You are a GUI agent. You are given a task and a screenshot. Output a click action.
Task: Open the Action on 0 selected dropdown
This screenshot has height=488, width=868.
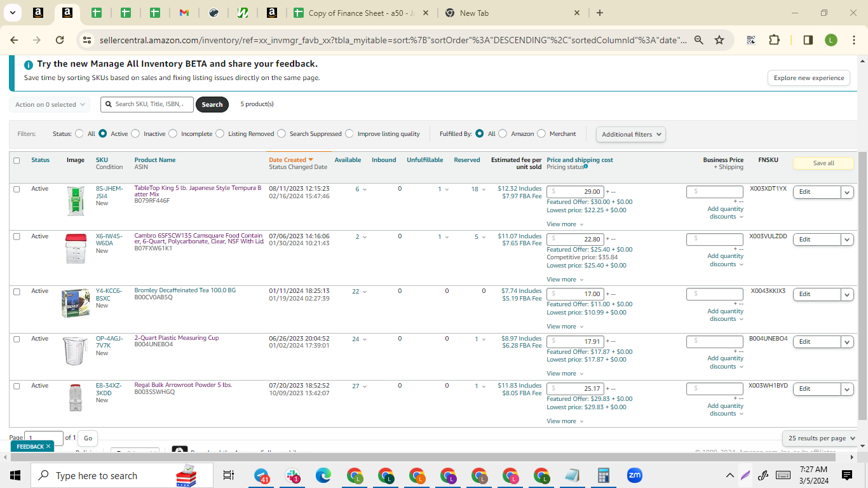[x=50, y=104]
